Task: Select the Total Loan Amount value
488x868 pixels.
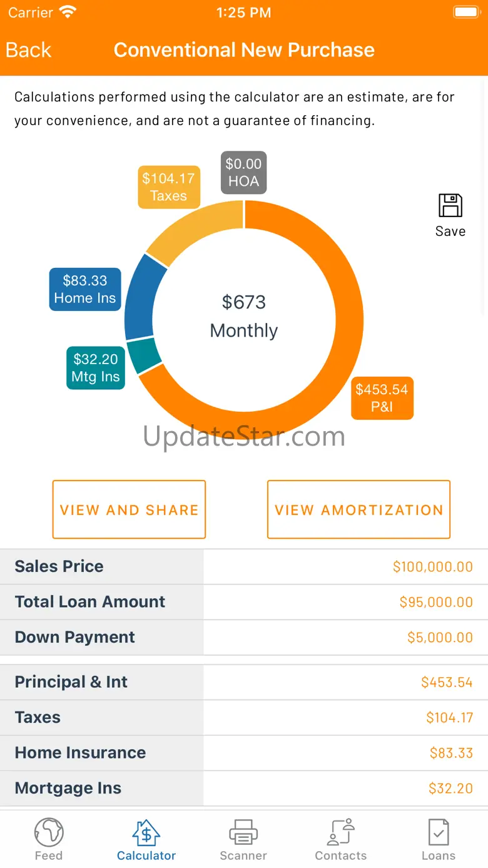Action: tap(436, 602)
